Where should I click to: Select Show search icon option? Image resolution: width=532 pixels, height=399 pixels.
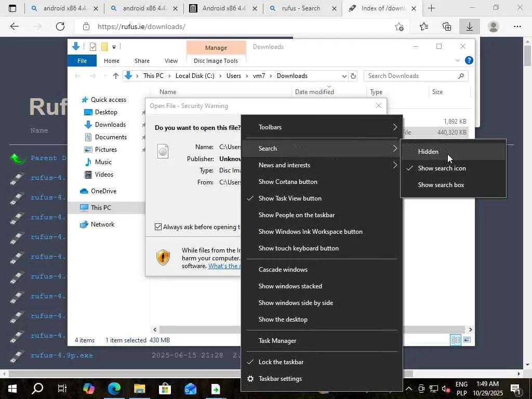[453, 168]
